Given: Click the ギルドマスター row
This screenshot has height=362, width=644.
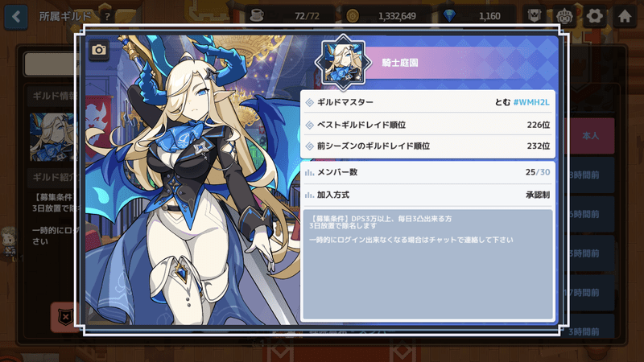Looking at the screenshot, I should (x=427, y=102).
